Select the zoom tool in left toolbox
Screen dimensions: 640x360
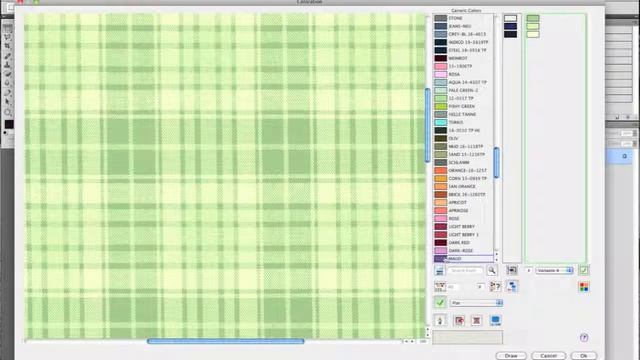7,112
